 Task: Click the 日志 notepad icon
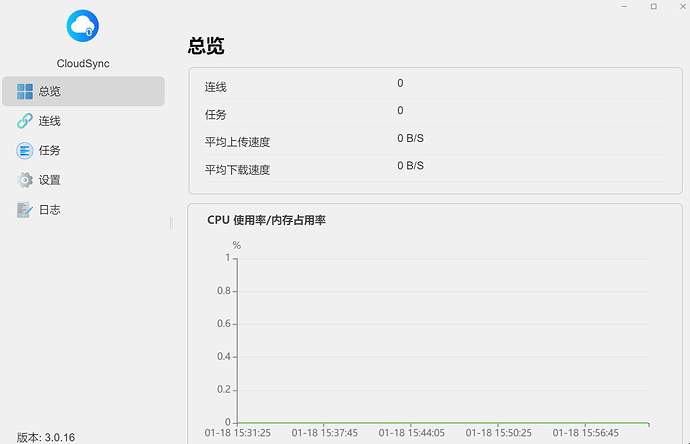(25, 210)
